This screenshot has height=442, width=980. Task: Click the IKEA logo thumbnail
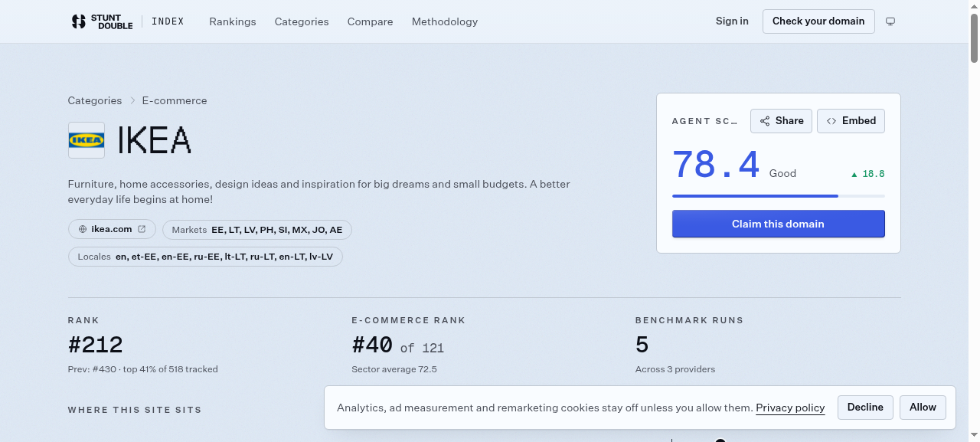87,140
